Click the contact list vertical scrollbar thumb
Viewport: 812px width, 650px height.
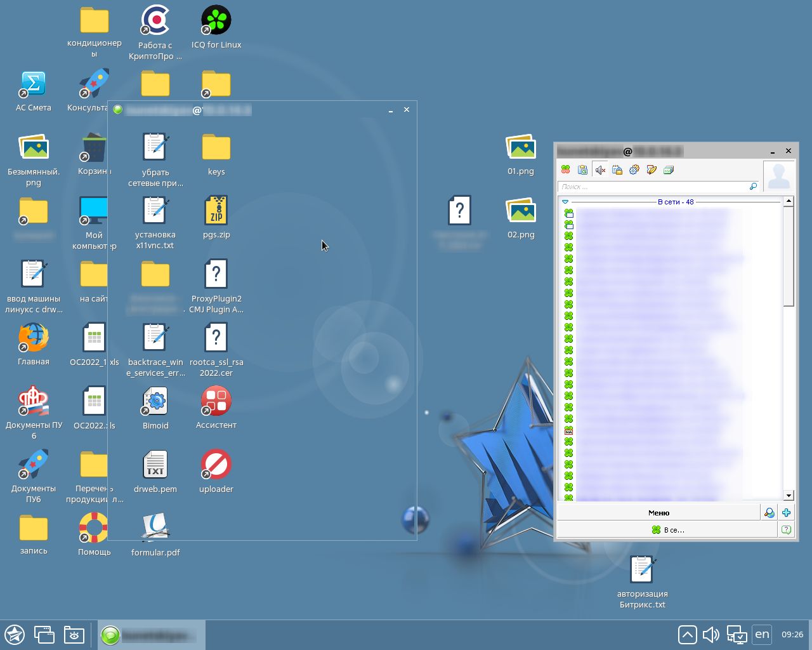(789, 254)
